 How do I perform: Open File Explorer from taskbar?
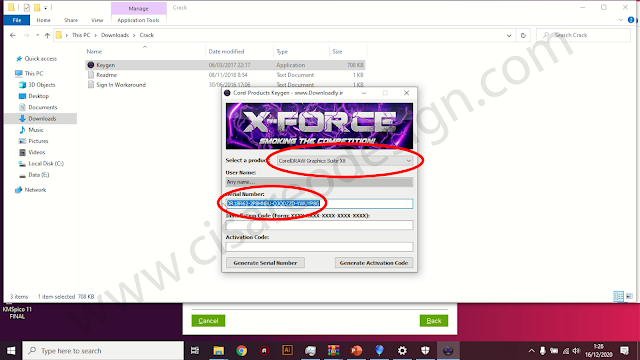(218, 351)
